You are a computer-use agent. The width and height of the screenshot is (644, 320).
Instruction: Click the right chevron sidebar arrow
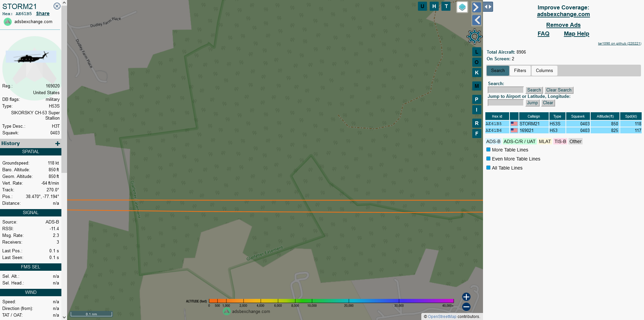(x=476, y=7)
